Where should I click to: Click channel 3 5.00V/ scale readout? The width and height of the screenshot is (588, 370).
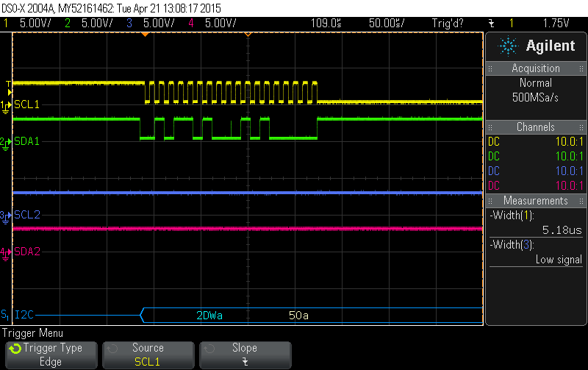[159, 24]
